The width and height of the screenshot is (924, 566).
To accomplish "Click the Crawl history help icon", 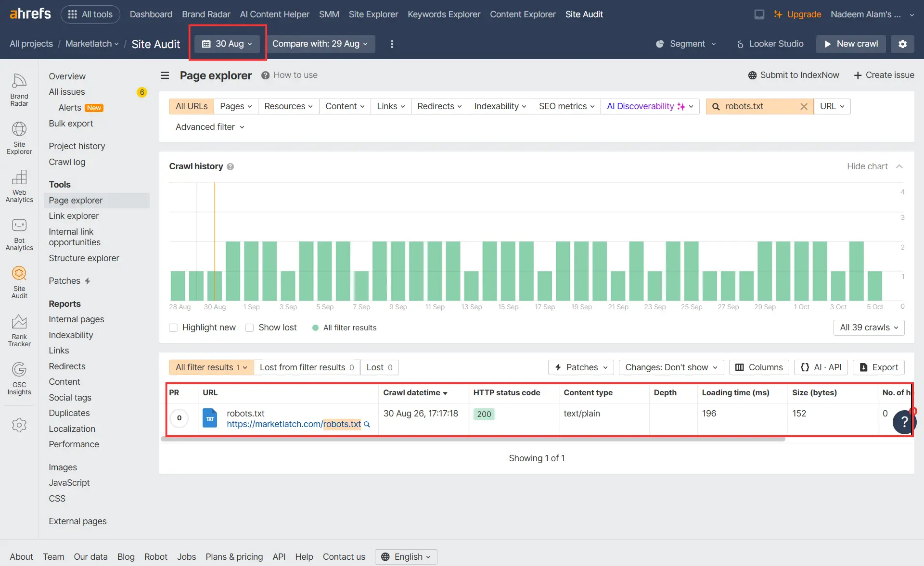I will (230, 166).
